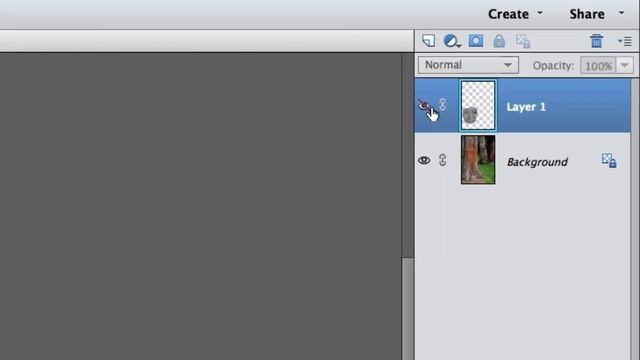640x360 pixels.
Task: Click the Background layer lock indicator icon
Action: point(609,160)
